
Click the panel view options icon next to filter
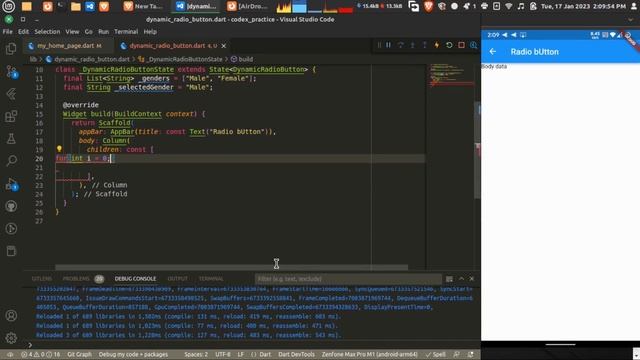tap(449, 279)
